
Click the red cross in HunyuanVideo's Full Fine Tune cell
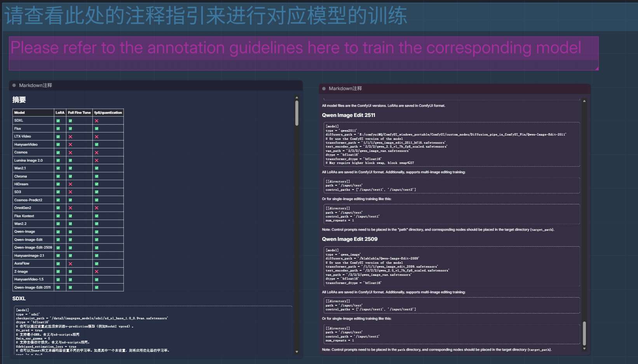point(70,145)
